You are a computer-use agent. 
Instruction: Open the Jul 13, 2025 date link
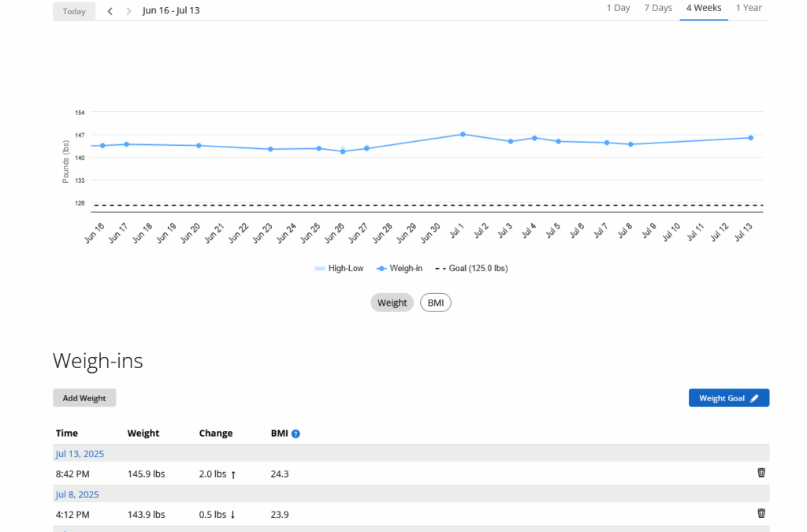[x=80, y=454]
